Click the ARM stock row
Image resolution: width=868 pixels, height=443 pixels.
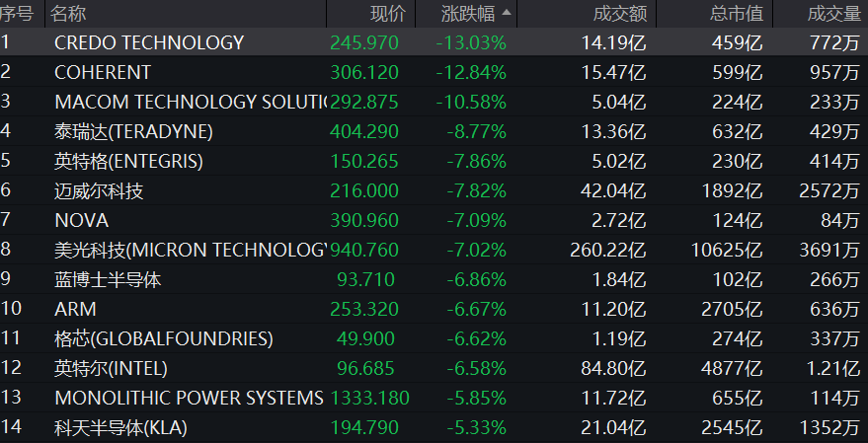[434, 309]
